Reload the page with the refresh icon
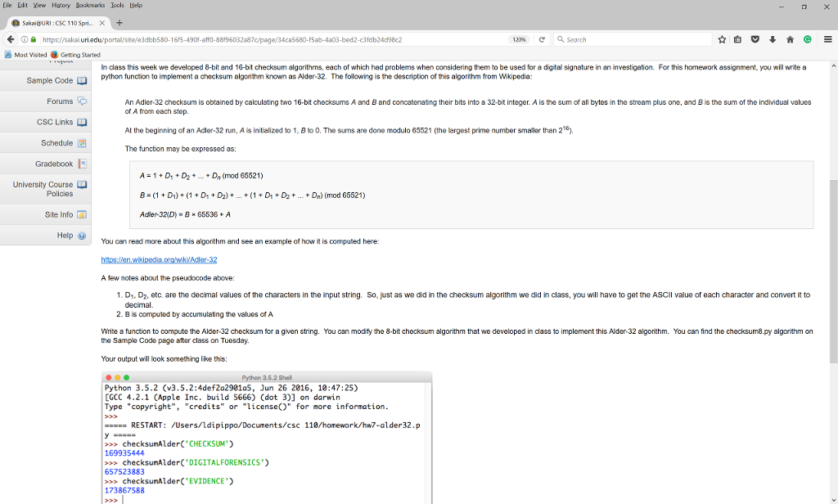The width and height of the screenshot is (838, 504). click(540, 39)
